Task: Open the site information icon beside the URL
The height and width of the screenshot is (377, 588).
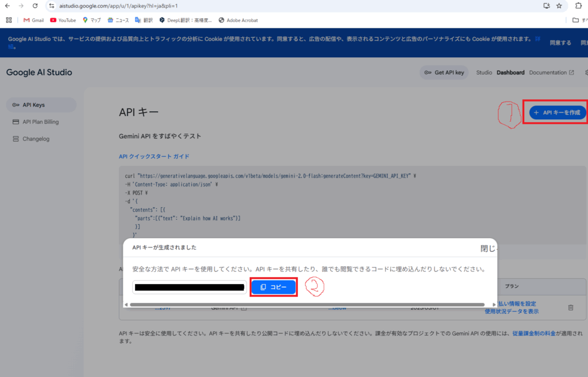Action: 52,6
